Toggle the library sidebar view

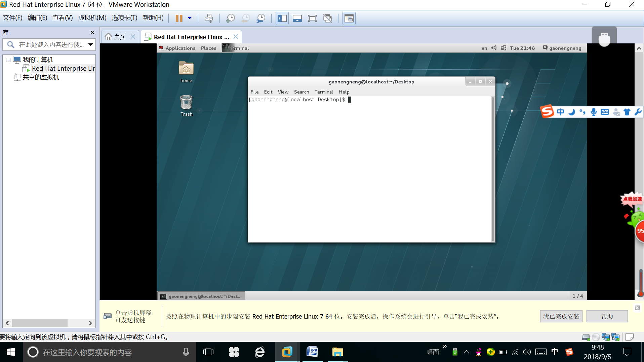(282, 18)
